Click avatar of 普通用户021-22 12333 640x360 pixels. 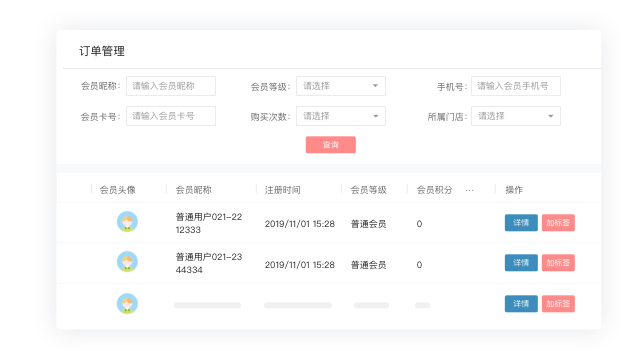[x=127, y=222]
